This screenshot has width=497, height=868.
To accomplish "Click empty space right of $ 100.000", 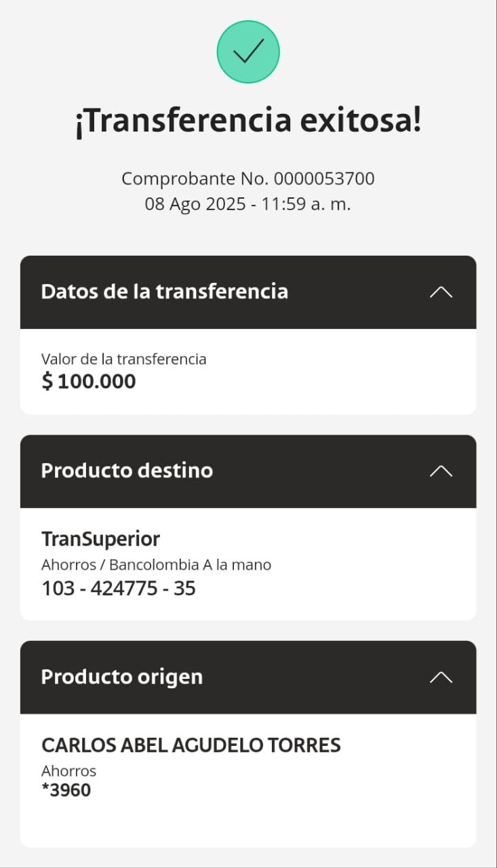I will click(305, 381).
